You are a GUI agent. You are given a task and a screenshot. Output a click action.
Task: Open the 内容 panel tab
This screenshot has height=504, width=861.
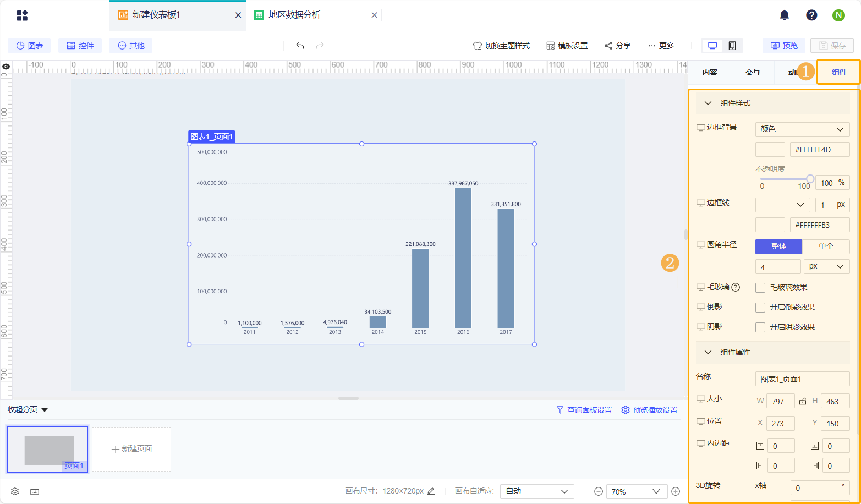(710, 72)
